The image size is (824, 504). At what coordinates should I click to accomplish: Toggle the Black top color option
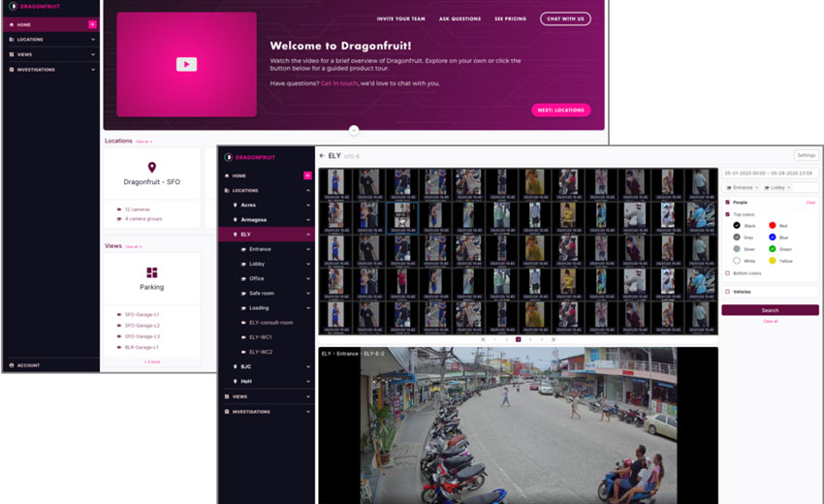(737, 226)
